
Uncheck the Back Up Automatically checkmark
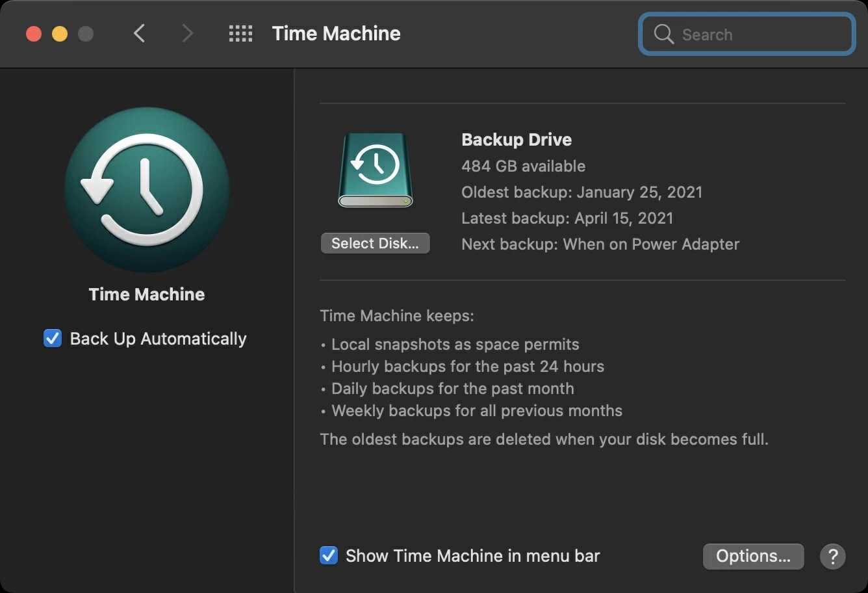52,338
